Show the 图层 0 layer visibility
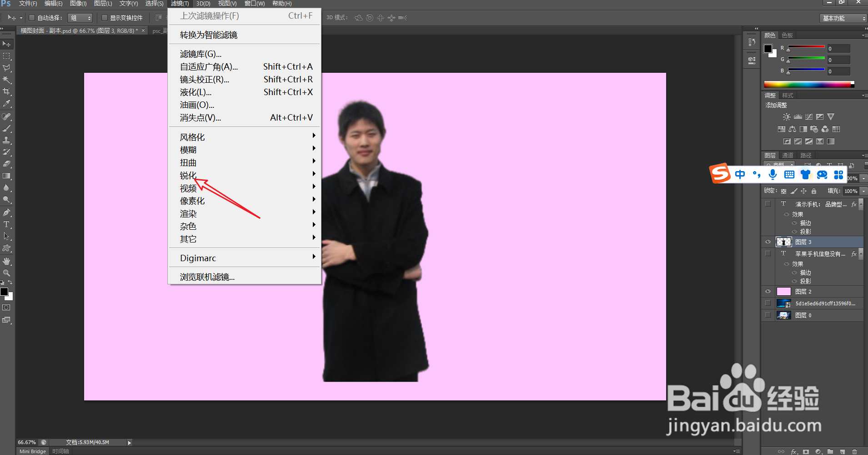This screenshot has width=868, height=455. 768,315
